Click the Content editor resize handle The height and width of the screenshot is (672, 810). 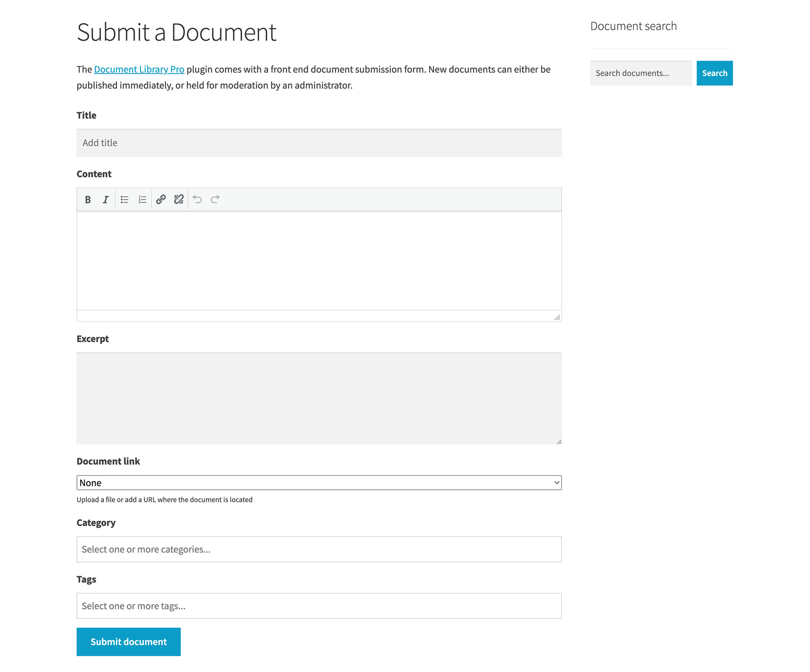557,317
